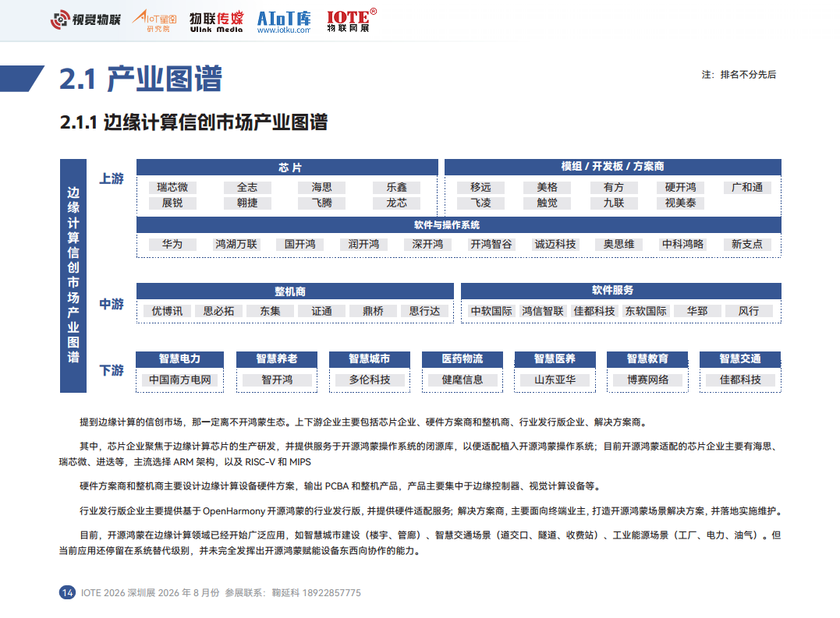
Task: Click the 华为 software cell
Action: point(172,245)
